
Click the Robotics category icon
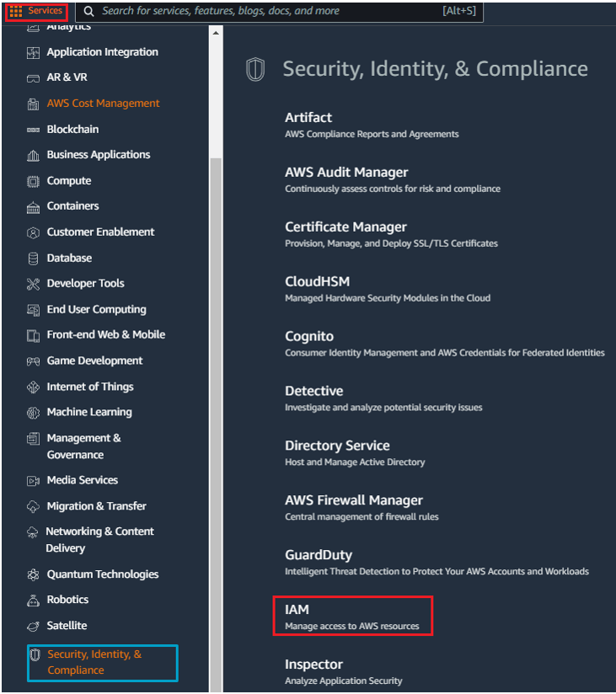pos(33,601)
